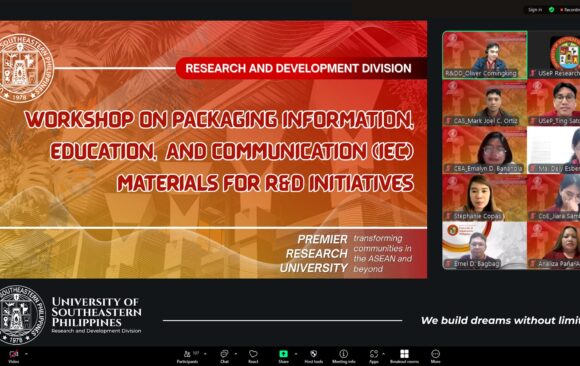Viewport: 580px width, 366px height.
Task: Expand the caret beside Participants
Action: 205,354
